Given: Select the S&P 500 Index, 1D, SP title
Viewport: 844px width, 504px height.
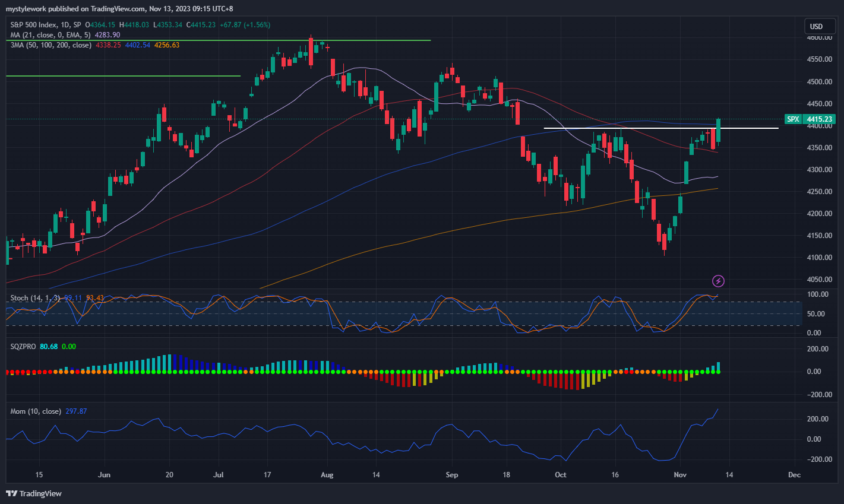Looking at the screenshot, I should (x=46, y=25).
